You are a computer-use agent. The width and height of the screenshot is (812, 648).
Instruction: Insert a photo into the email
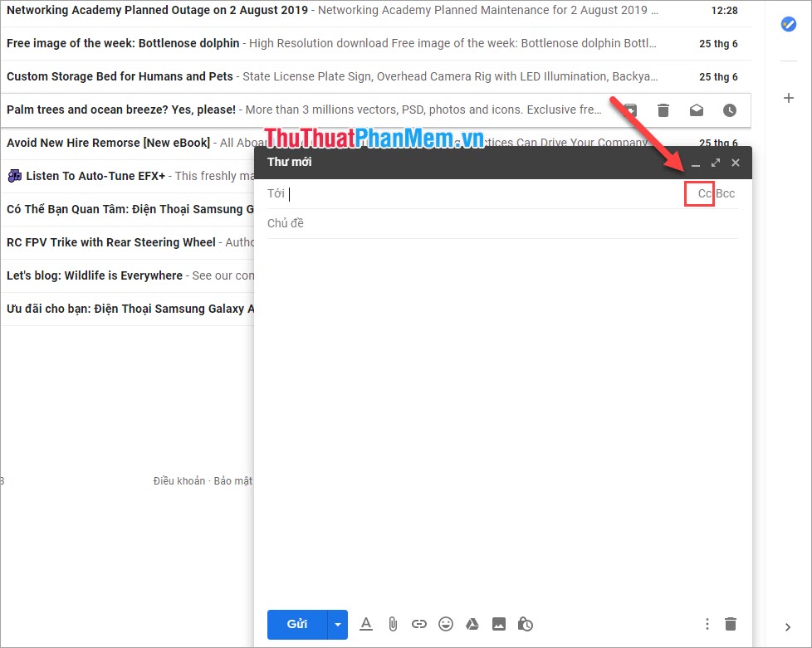pos(499,624)
